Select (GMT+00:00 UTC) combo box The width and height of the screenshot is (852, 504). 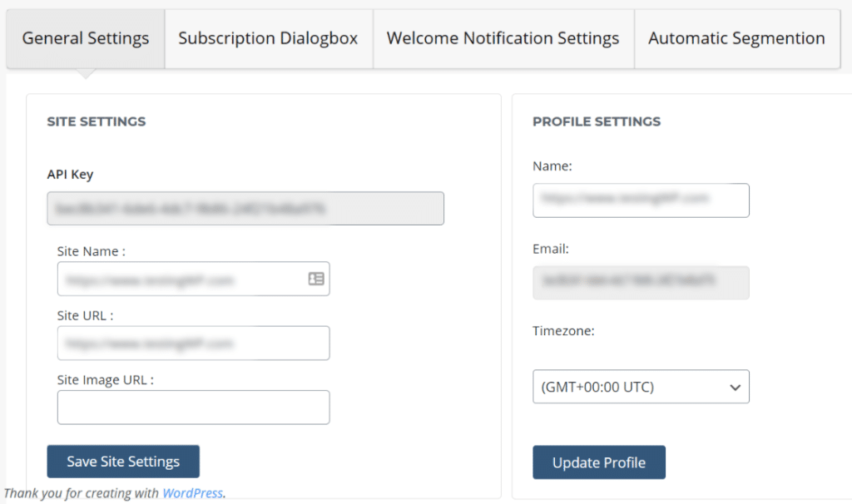(641, 386)
